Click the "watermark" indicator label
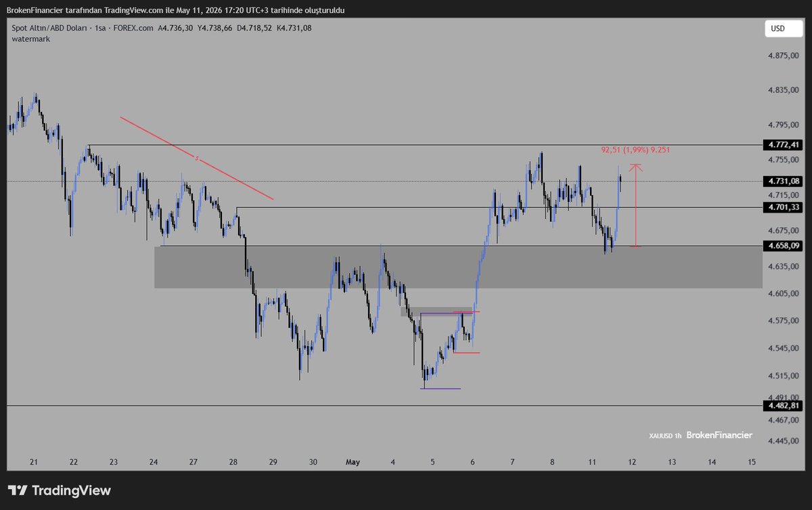This screenshot has width=812, height=510. point(30,39)
